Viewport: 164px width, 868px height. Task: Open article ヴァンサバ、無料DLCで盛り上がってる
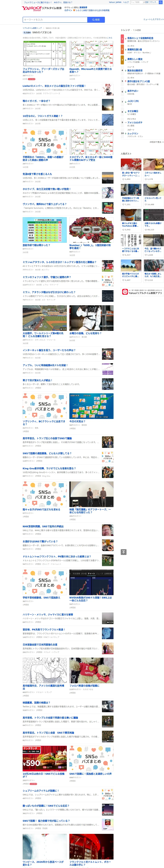point(44,204)
